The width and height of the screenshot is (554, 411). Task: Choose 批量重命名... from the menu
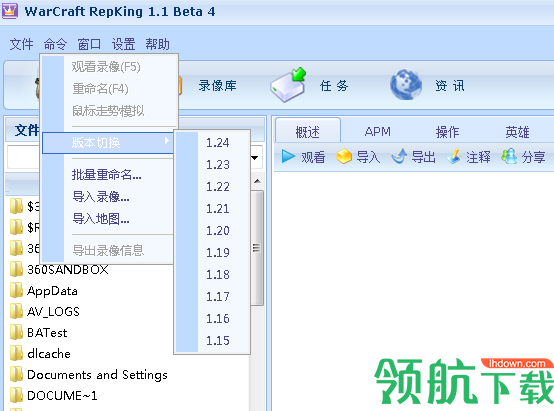[107, 175]
